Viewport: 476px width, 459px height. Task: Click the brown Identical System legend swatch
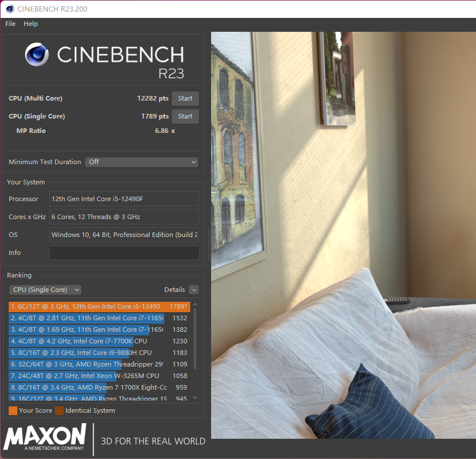coord(59,410)
